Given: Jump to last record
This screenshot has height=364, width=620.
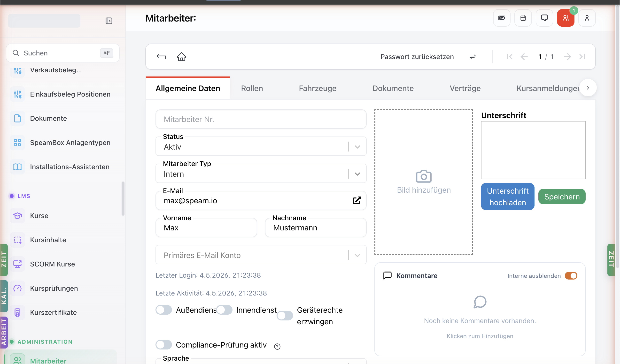Looking at the screenshot, I should point(582,57).
